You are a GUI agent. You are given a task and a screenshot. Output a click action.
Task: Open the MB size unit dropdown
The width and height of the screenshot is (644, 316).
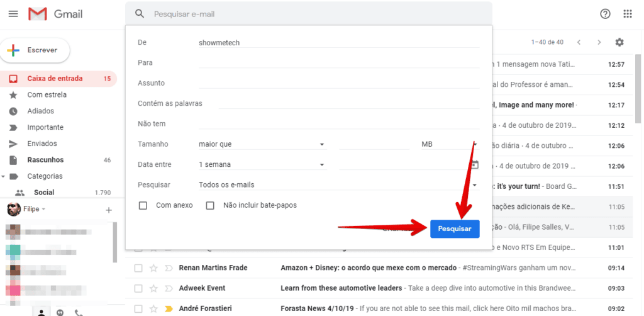click(x=450, y=144)
